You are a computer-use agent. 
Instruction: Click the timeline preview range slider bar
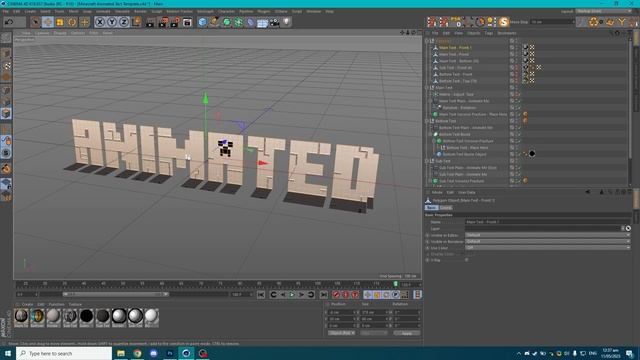click(x=116, y=294)
